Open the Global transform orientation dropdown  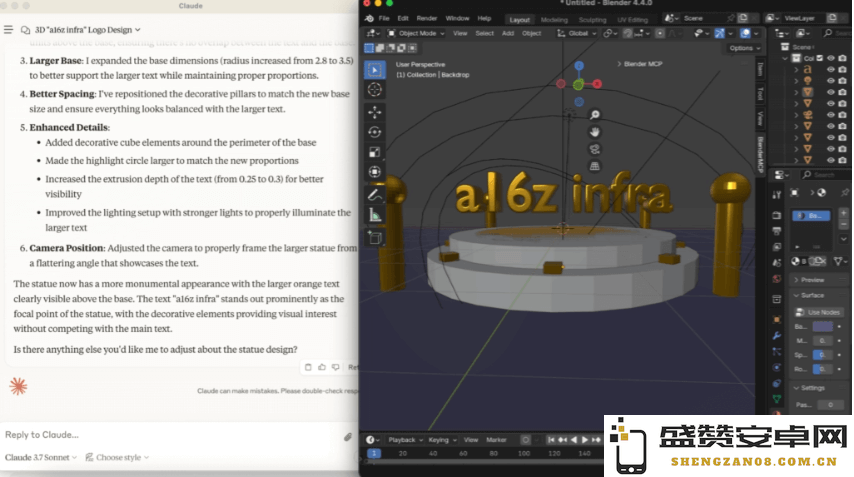pyautogui.click(x=577, y=33)
